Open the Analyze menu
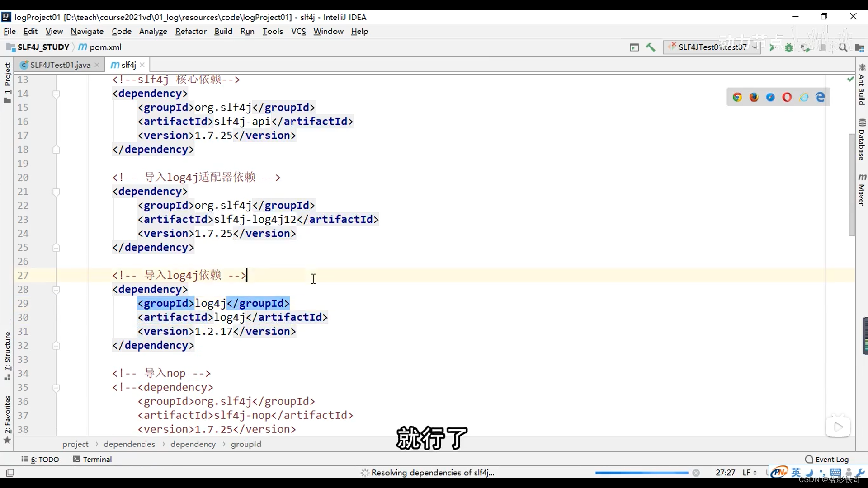868x488 pixels. tap(153, 31)
